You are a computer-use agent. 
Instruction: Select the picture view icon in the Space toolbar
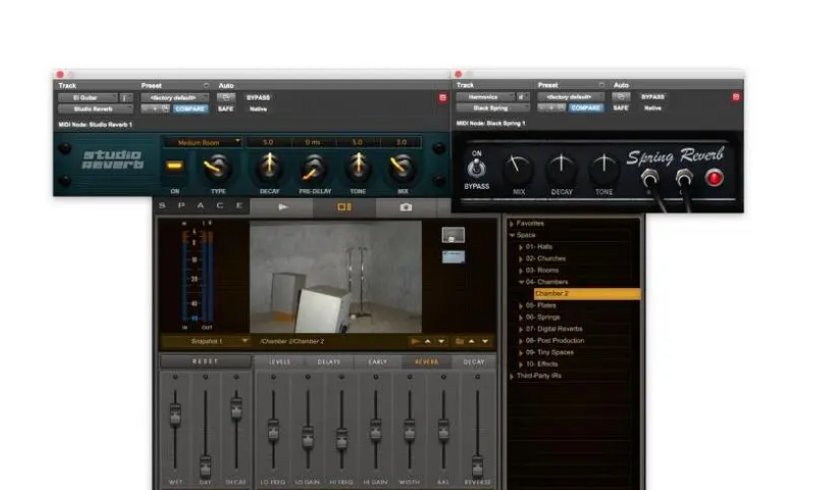[x=344, y=207]
